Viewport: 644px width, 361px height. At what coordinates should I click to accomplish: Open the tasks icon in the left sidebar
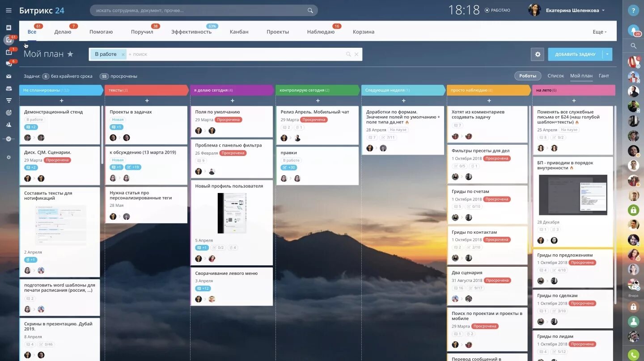9,40
